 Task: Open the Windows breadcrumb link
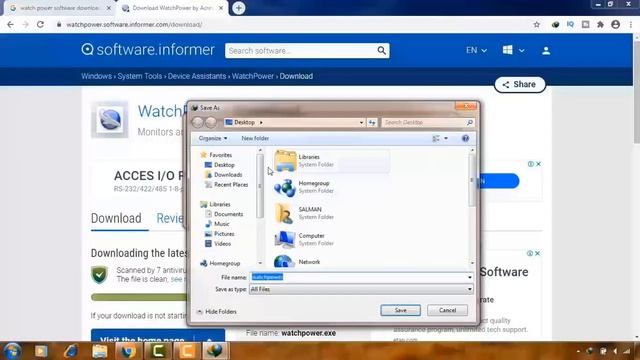pyautogui.click(x=96, y=76)
